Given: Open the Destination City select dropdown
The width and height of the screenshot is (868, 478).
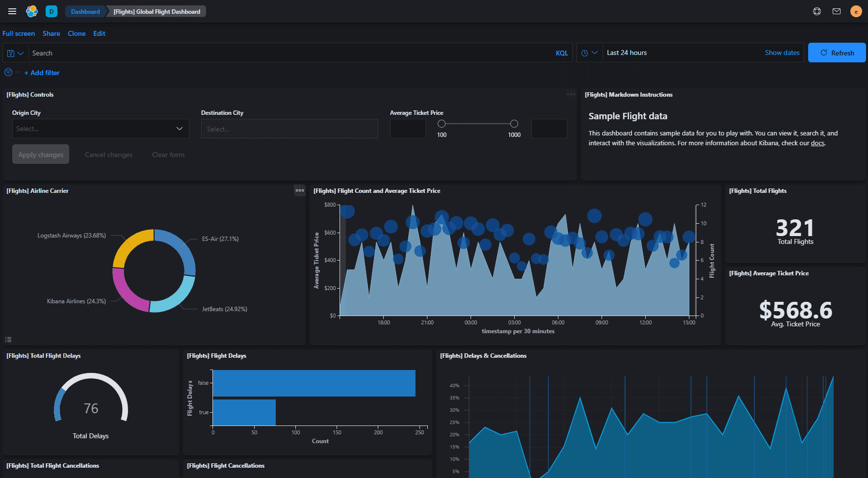Looking at the screenshot, I should [289, 129].
